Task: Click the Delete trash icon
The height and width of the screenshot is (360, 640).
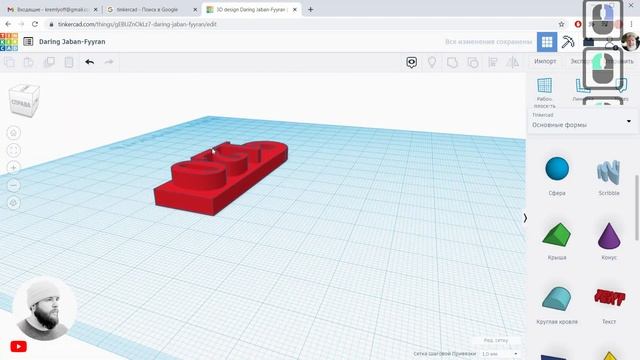Action: 69,62
